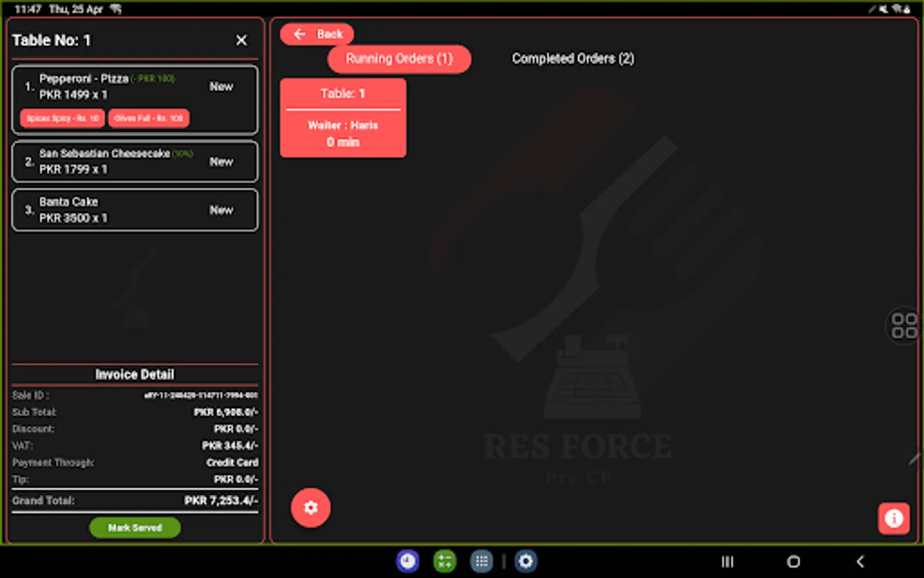Screen dimensions: 924x578
Task: Expand the Invoice Detail section
Action: click(134, 374)
